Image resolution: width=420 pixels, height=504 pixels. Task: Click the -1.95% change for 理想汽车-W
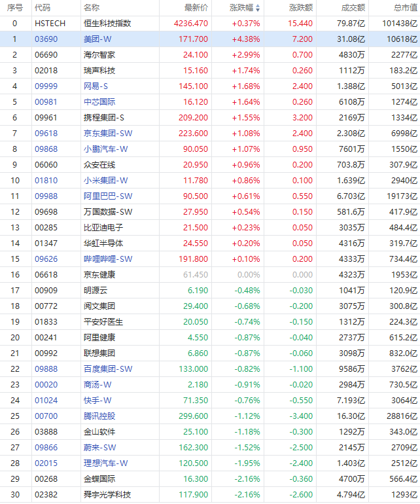pyautogui.click(x=247, y=463)
